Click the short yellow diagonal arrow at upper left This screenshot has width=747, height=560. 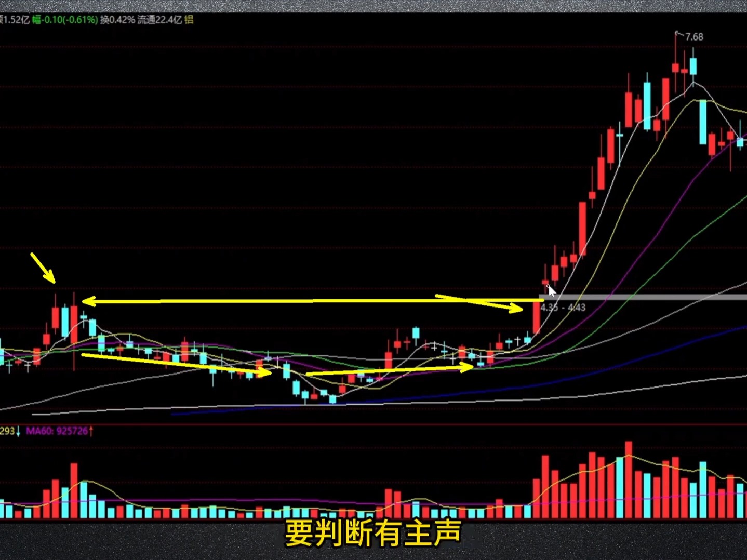(43, 268)
